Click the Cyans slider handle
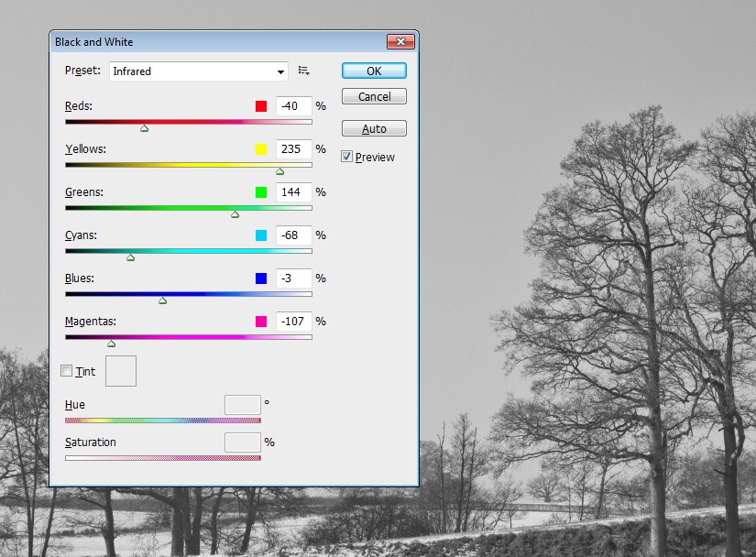Viewport: 756px width, 557px height. coord(131,257)
